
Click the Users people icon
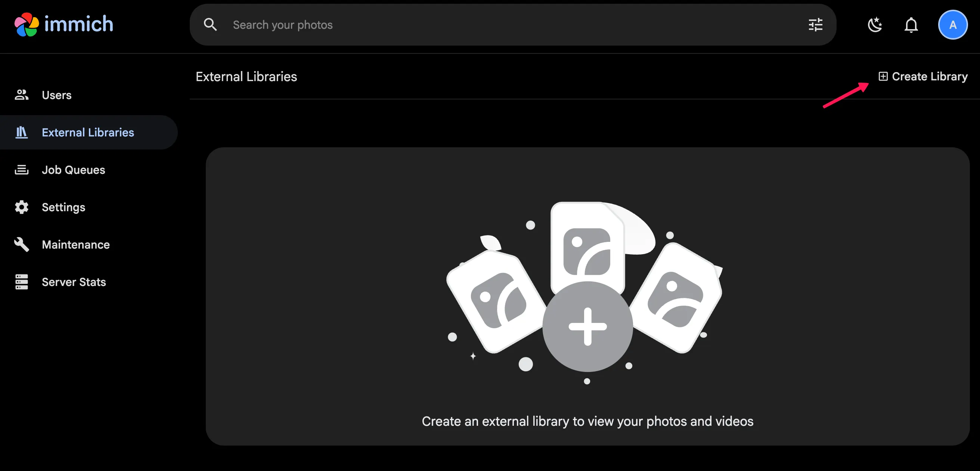click(22, 95)
